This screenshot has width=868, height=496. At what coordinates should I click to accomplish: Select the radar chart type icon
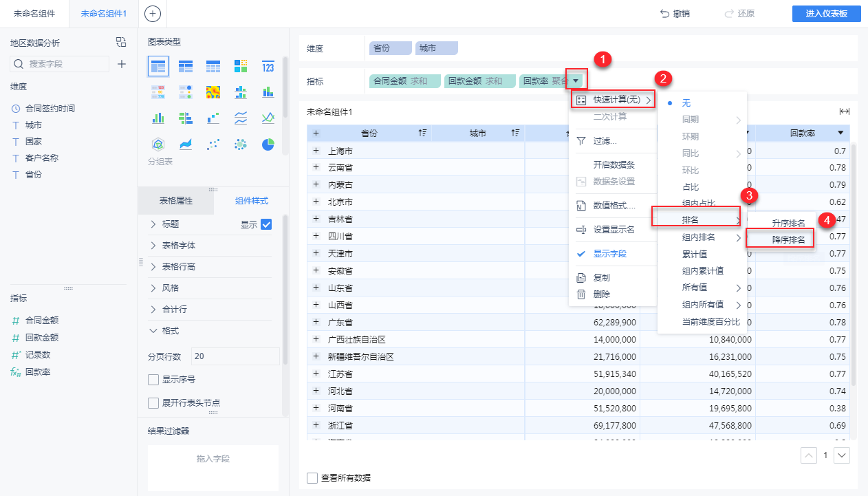pos(158,144)
